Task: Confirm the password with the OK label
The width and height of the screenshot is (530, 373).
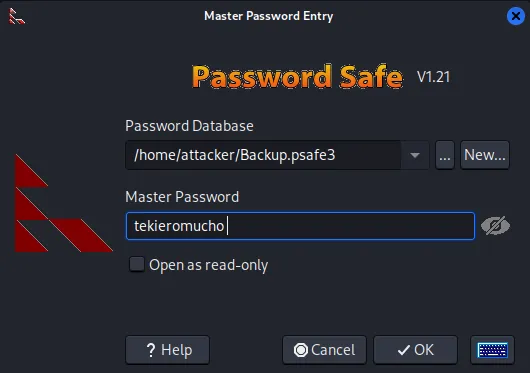Action: pyautogui.click(x=424, y=350)
